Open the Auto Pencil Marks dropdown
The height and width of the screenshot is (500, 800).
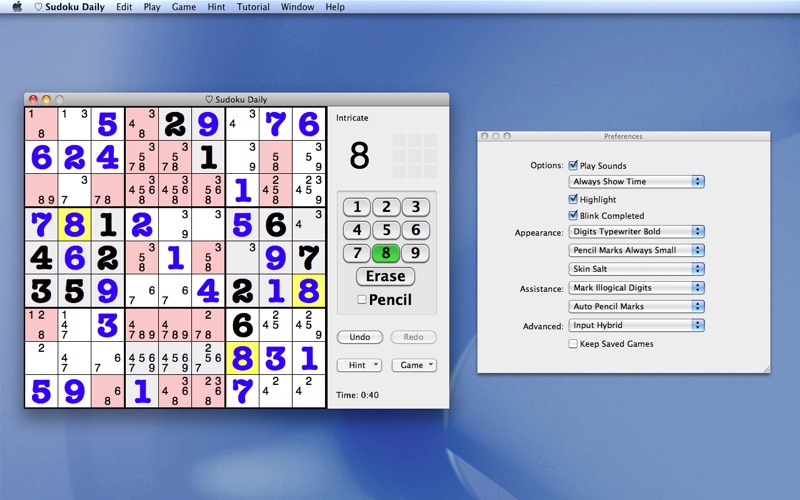pos(636,306)
